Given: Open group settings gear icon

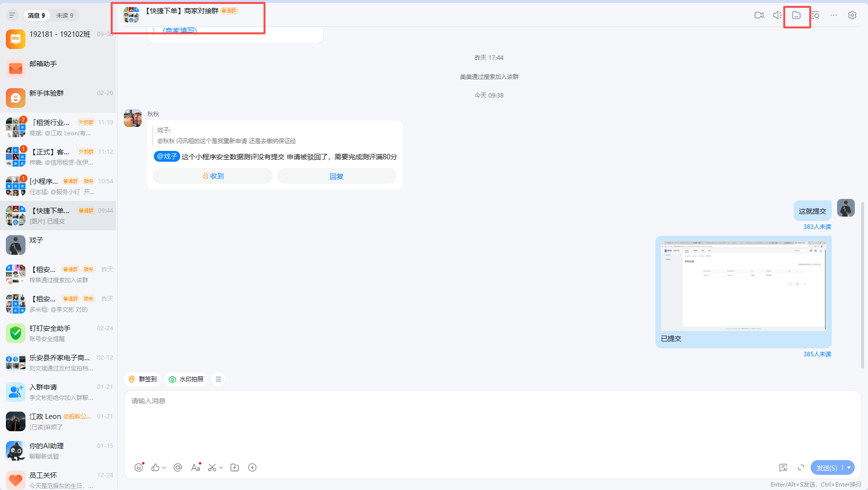Looking at the screenshot, I should coord(852,15).
